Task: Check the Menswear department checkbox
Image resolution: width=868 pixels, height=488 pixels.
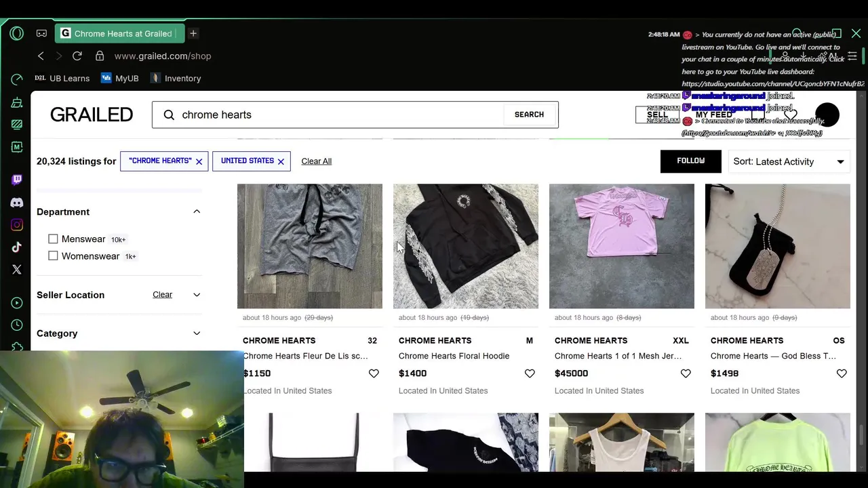Action: coord(53,239)
